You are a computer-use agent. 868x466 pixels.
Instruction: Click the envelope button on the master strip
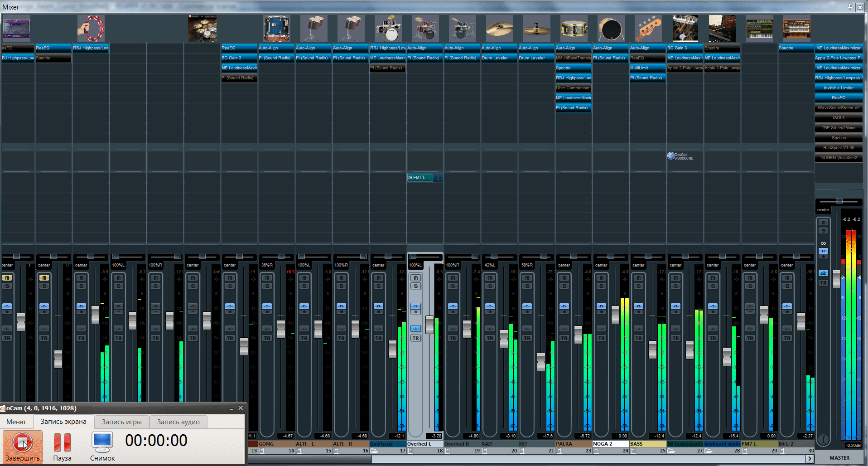tap(823, 273)
